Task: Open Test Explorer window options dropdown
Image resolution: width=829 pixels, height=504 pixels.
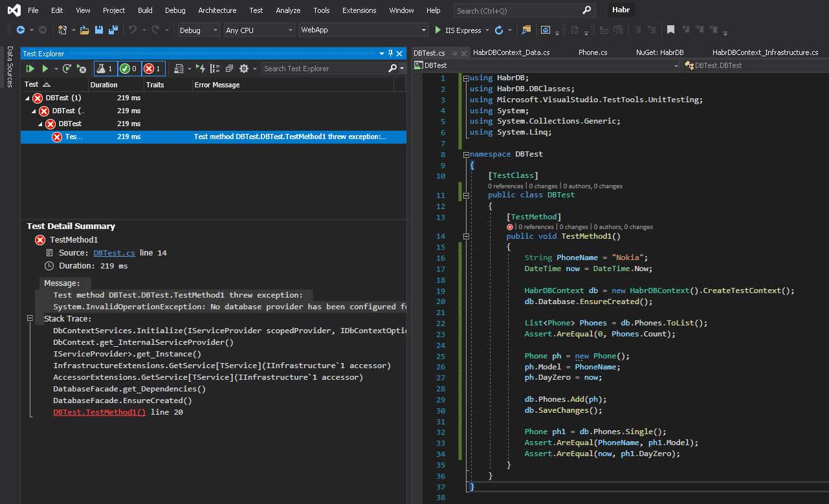Action: pyautogui.click(x=381, y=54)
